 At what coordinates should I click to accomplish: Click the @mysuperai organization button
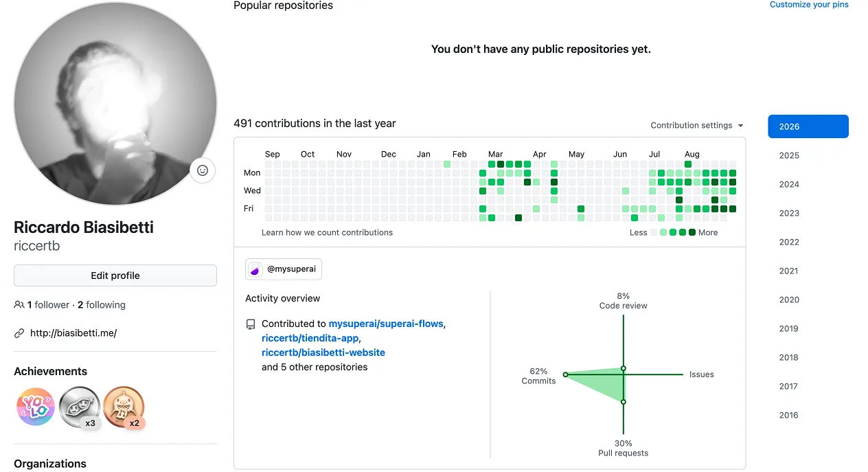[x=284, y=269]
